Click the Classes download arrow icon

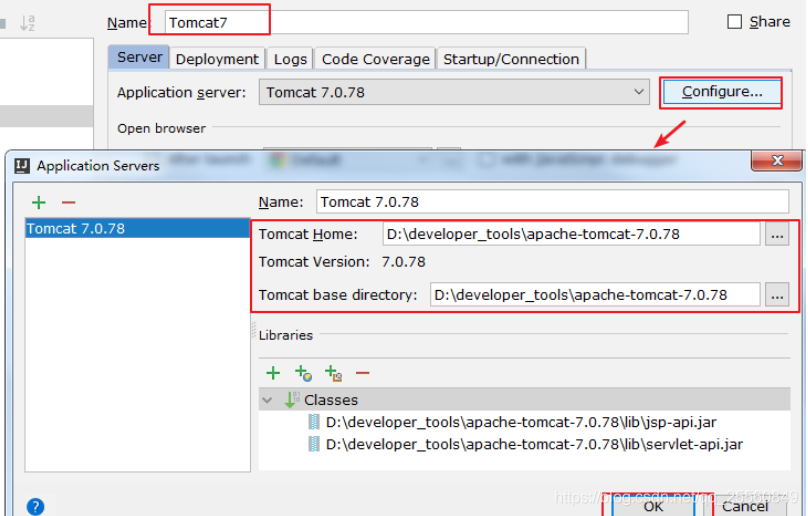coord(292,400)
